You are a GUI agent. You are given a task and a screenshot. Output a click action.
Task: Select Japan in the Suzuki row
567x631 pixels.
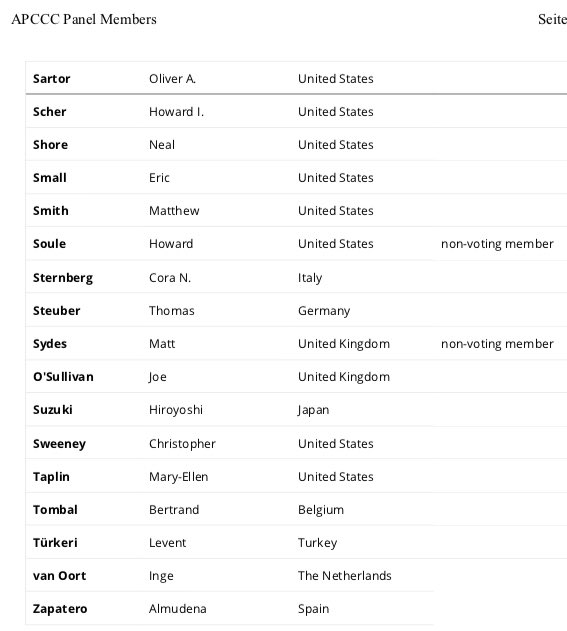click(313, 410)
